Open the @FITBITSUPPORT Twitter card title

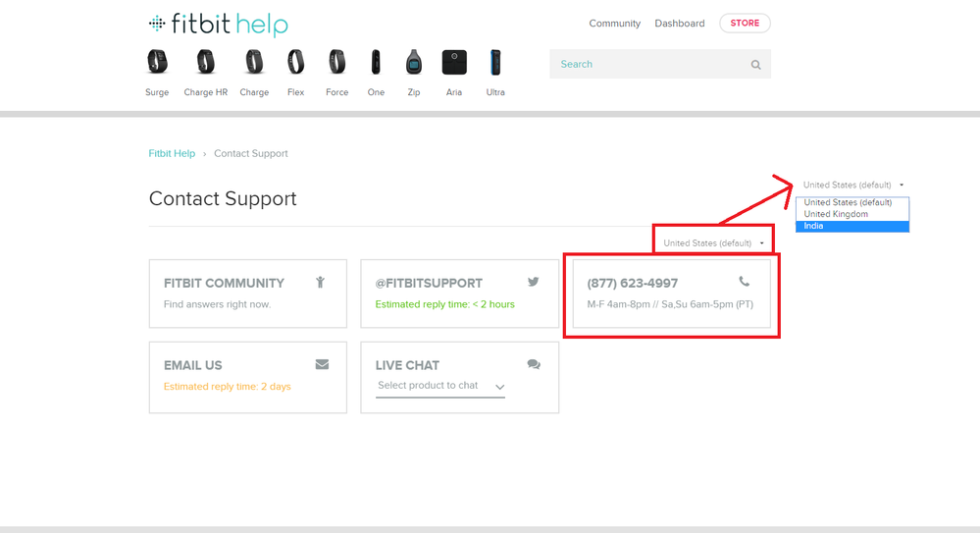[429, 284]
